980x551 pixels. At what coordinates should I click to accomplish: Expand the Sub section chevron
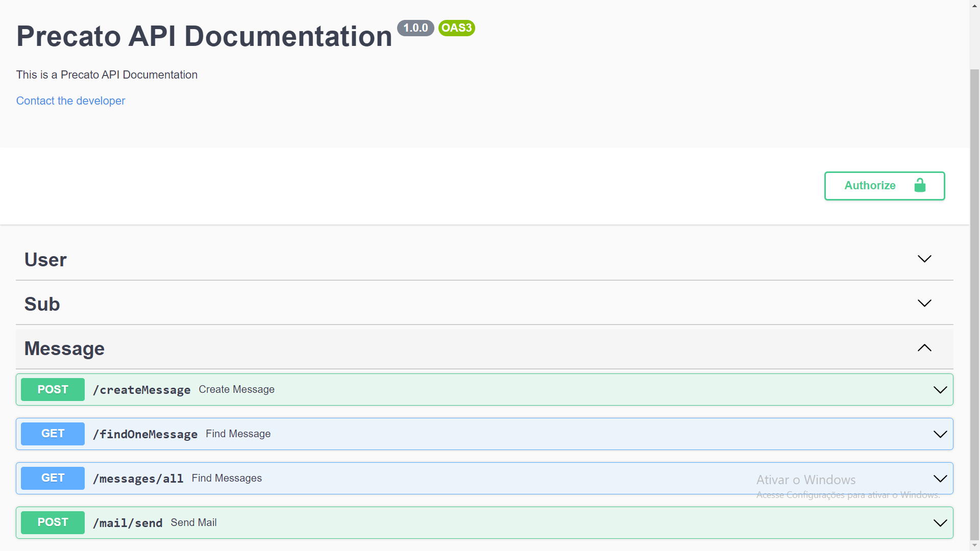point(924,303)
